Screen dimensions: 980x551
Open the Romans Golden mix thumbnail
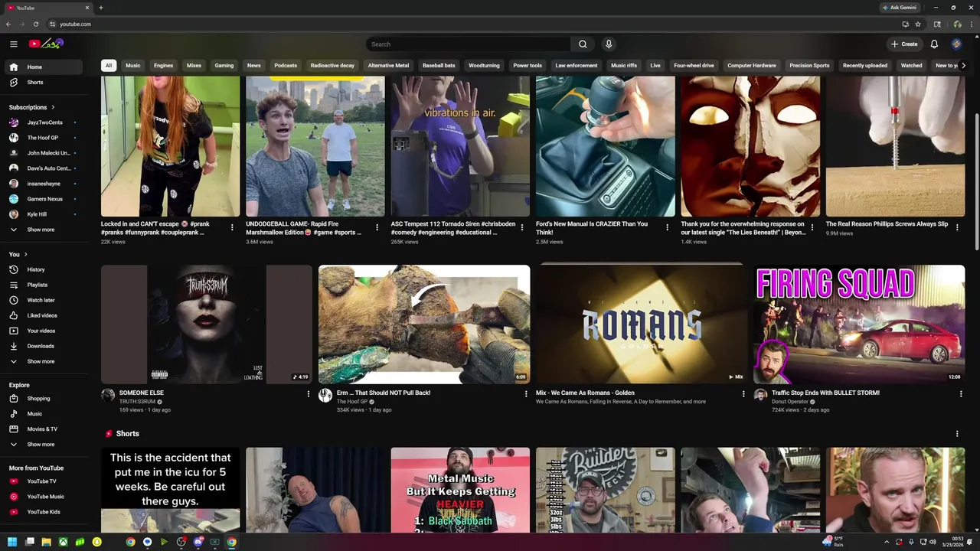pyautogui.click(x=642, y=324)
